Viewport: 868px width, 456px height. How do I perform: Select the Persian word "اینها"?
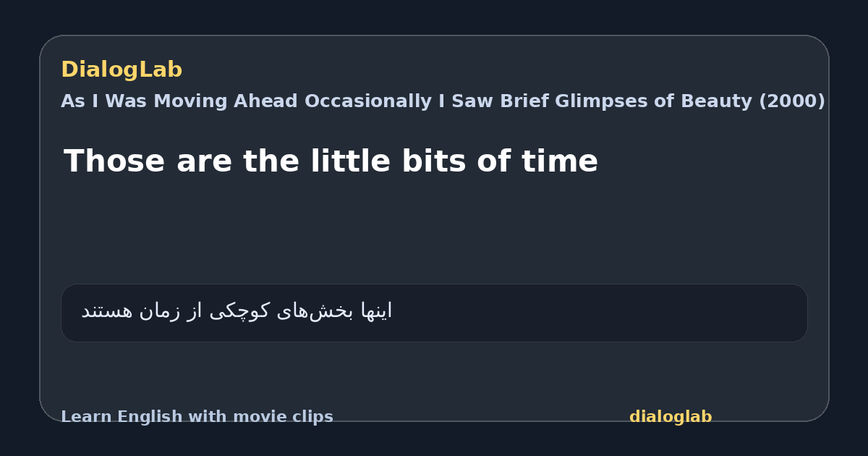point(375,311)
